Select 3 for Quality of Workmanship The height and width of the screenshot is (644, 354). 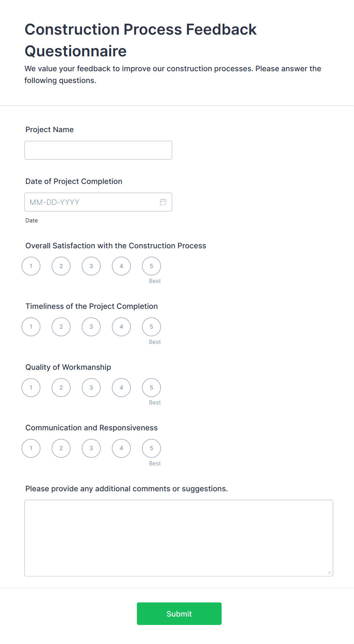[x=91, y=388]
